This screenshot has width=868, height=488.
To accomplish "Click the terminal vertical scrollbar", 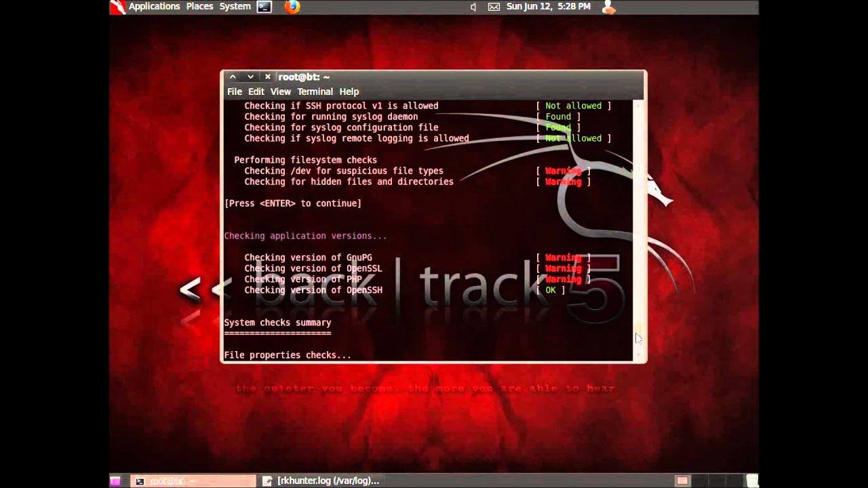I will (637, 230).
